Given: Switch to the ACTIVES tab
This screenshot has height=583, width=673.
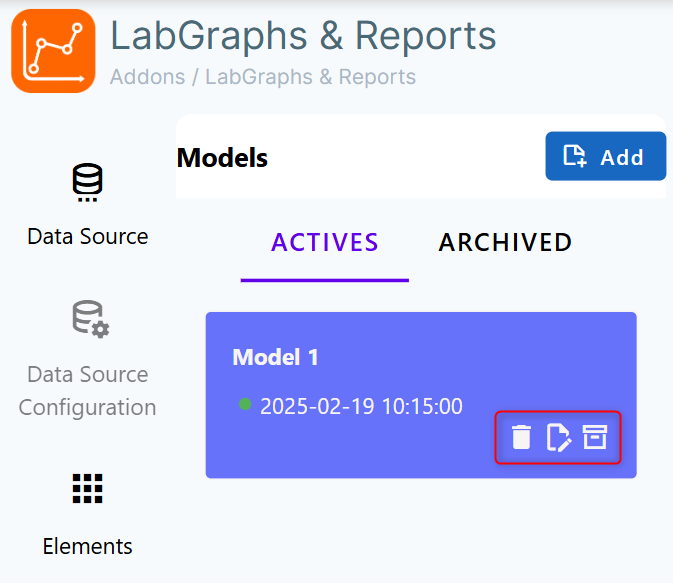Looking at the screenshot, I should pos(324,242).
